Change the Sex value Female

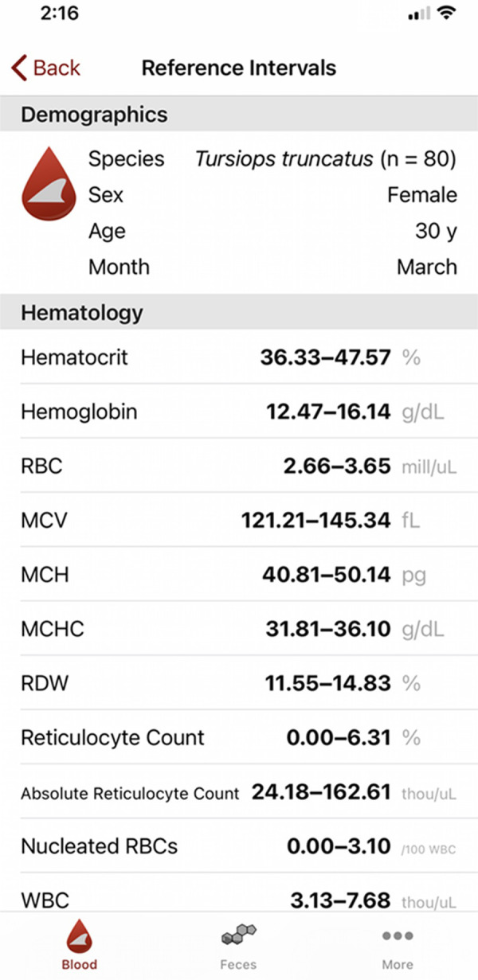[x=422, y=195]
